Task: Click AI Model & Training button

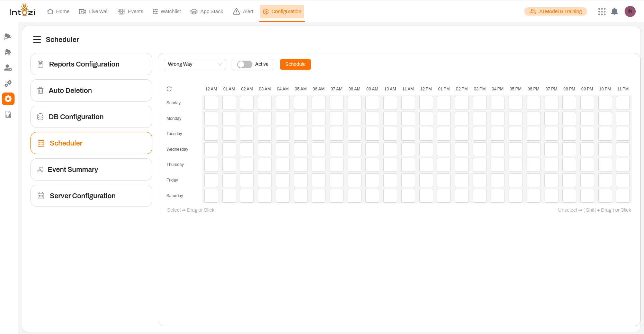Action: pos(555,11)
